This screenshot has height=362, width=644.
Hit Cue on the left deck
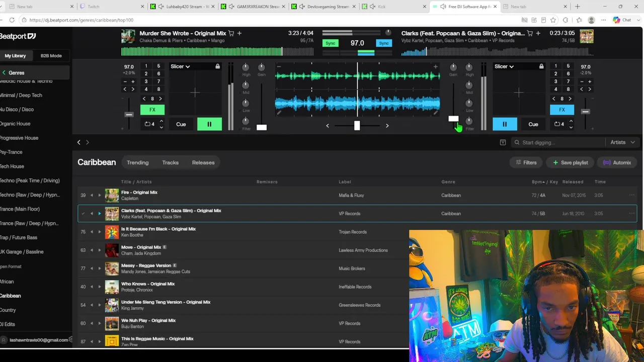[181, 124]
